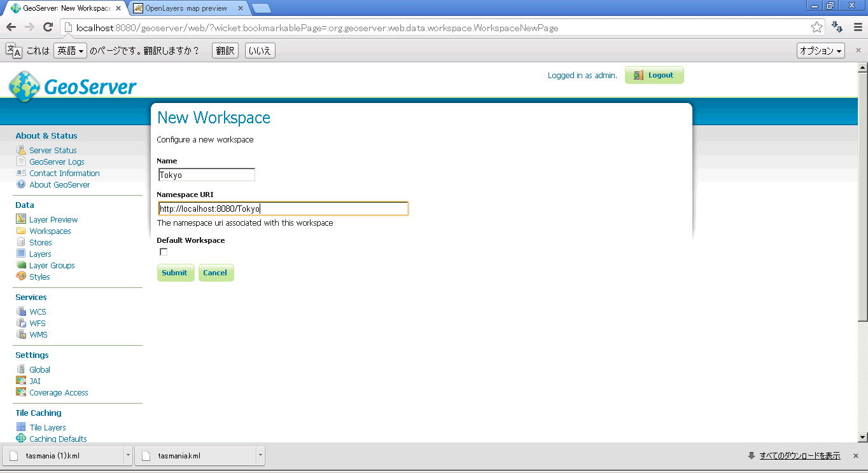This screenshot has height=473, width=868.
Task: Enable the Default Workspace checkbox
Action: click(x=164, y=252)
